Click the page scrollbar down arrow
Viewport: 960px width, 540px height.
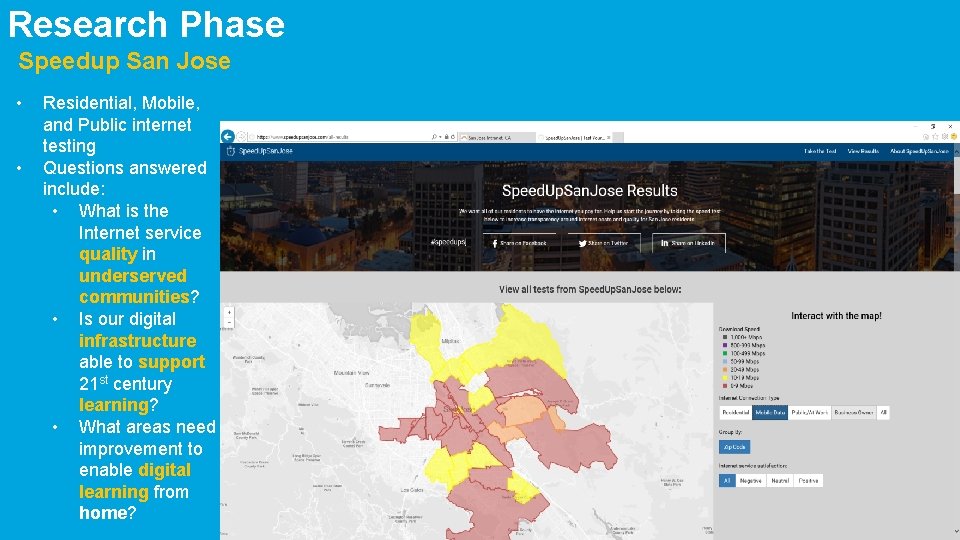tap(956, 531)
